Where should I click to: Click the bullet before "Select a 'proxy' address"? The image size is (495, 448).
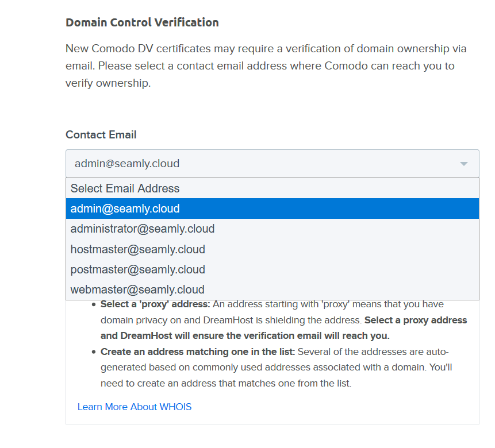click(93, 304)
